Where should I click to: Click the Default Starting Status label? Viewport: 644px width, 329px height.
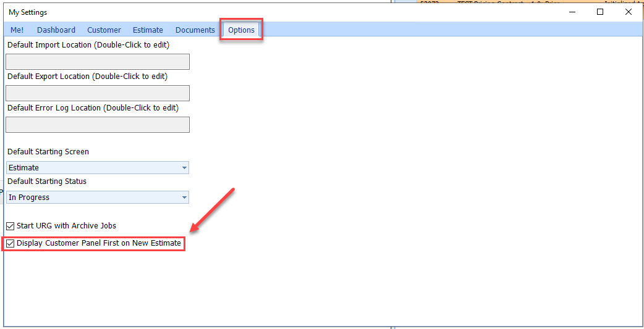[x=47, y=181]
